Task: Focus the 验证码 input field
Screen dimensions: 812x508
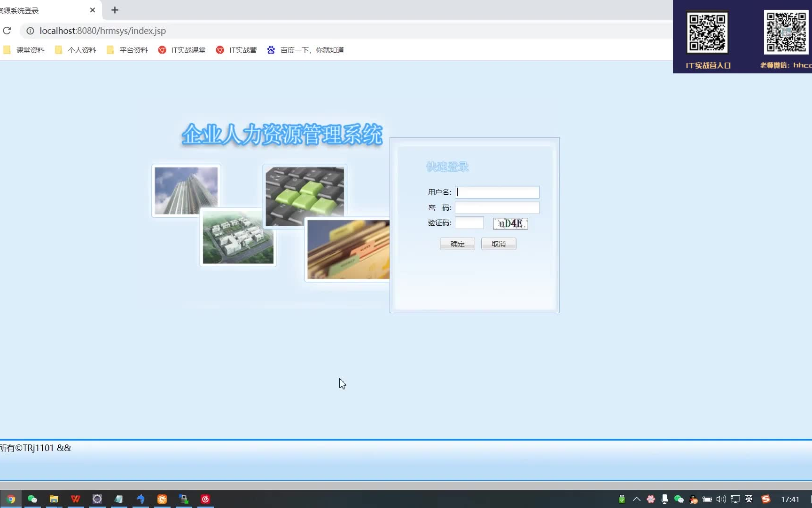Action: 469,223
